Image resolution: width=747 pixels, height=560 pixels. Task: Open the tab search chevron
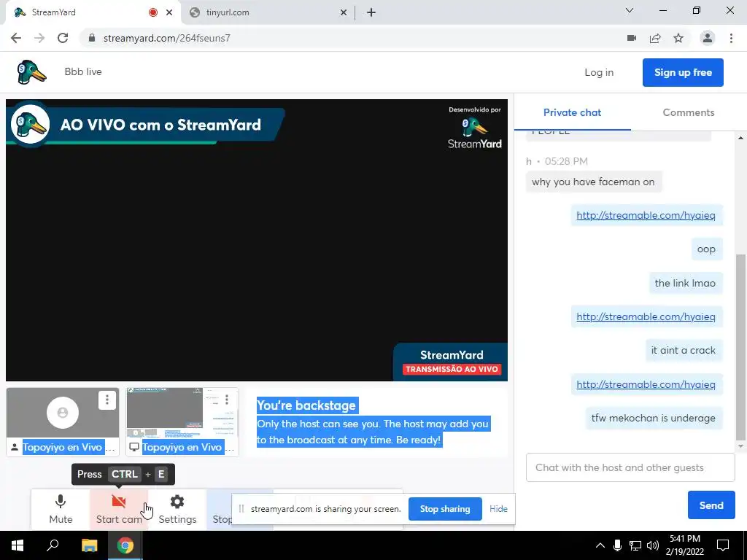[x=630, y=10]
